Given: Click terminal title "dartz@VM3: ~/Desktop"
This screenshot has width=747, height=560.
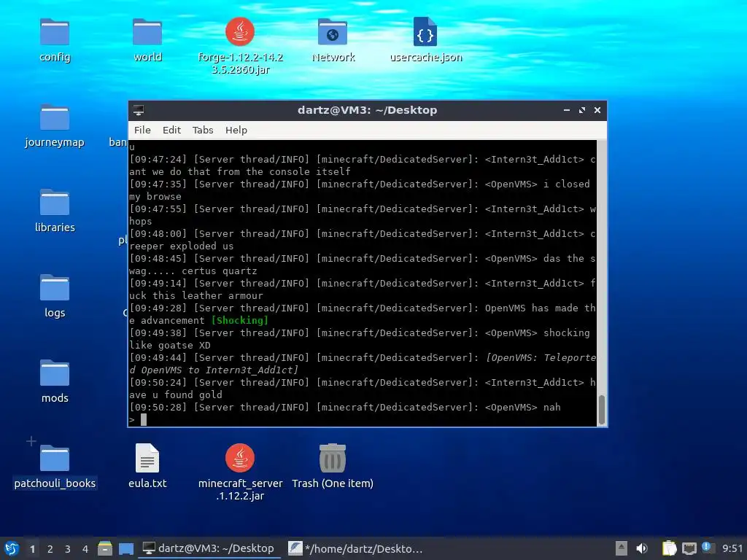Looking at the screenshot, I should (x=368, y=110).
